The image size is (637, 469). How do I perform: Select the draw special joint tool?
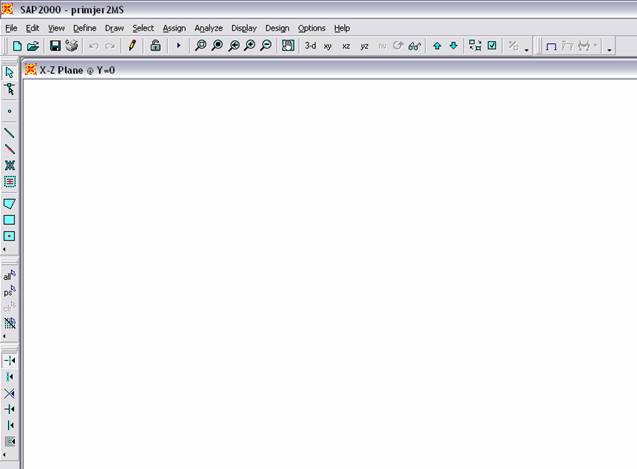pos(9,111)
